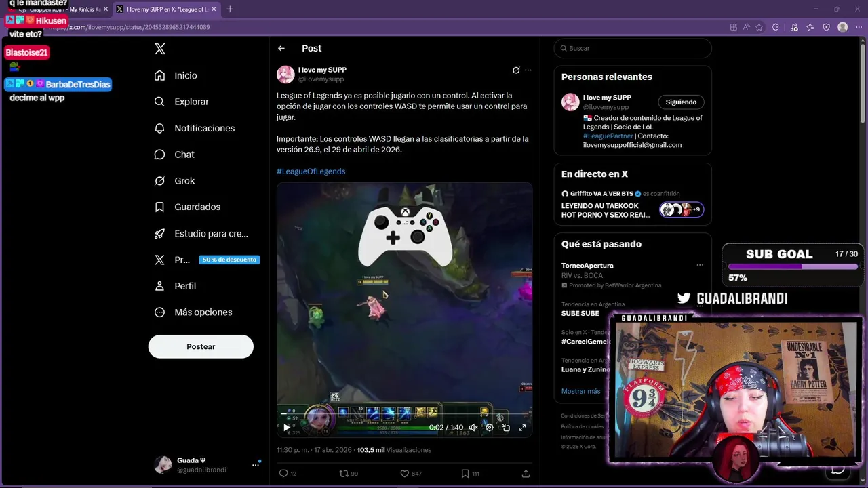Open the video settings gear

click(490, 428)
